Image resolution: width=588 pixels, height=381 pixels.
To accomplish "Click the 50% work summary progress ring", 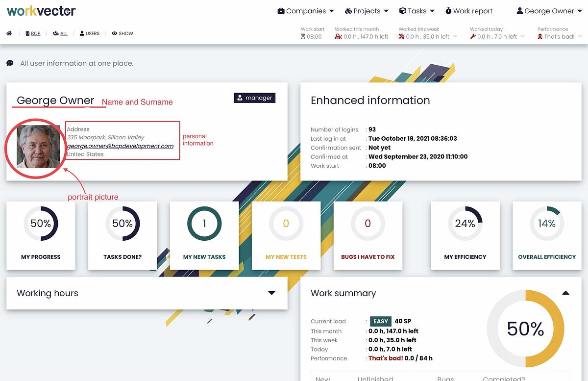I will coord(525,329).
